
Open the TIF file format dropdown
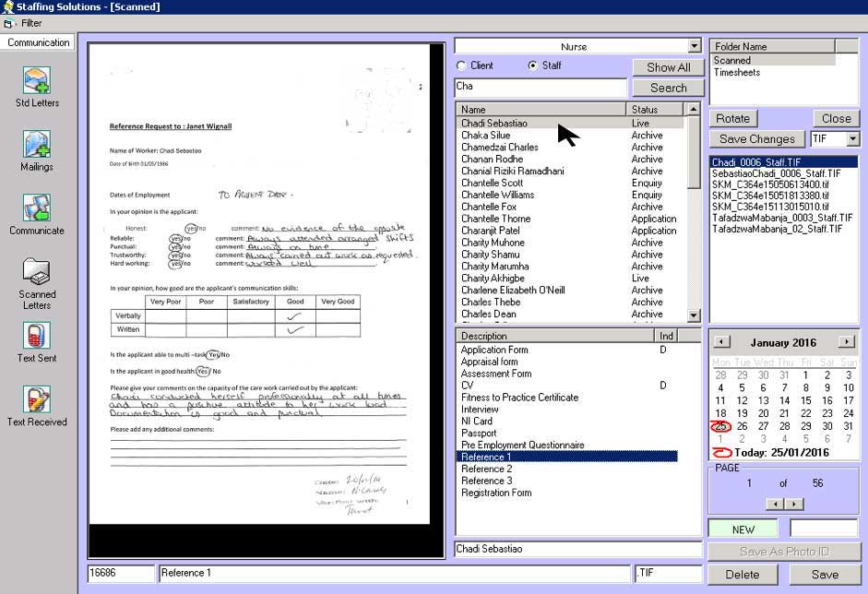coord(851,139)
